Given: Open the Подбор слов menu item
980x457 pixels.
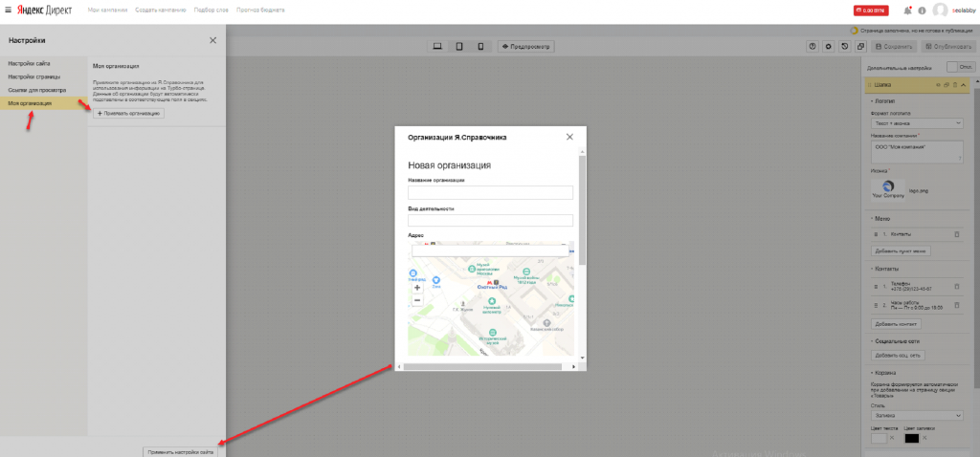Looking at the screenshot, I should point(212,10).
